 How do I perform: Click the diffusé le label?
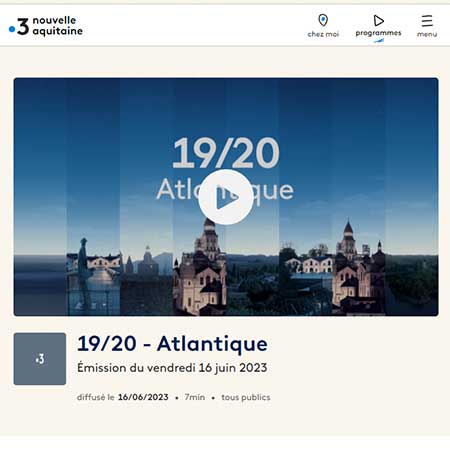[x=96, y=397]
